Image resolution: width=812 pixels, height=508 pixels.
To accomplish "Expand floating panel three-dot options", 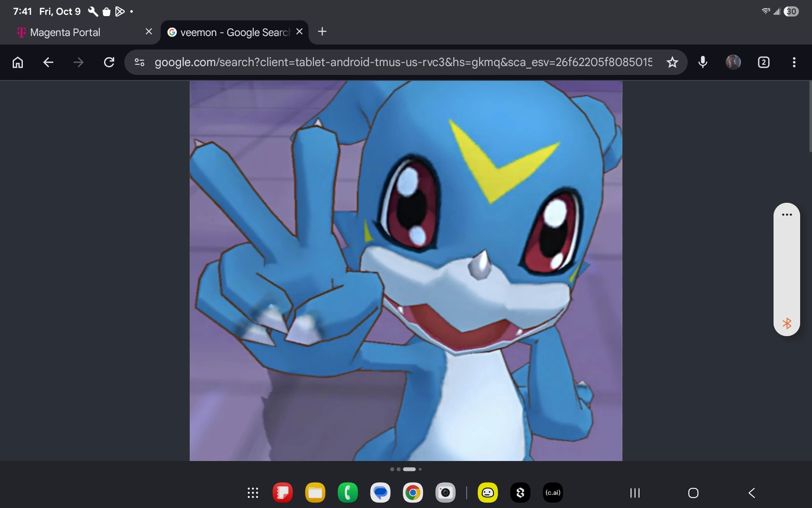I will [x=787, y=215].
